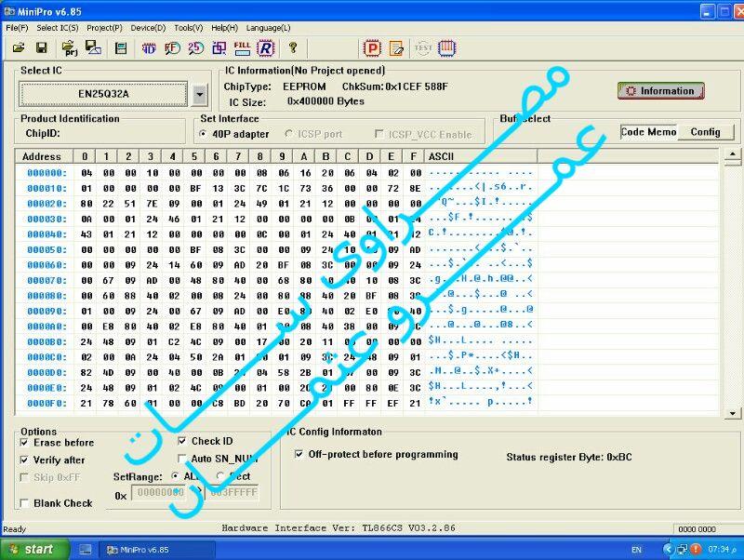Open the Device(D) menu
The image size is (744, 560).
pyautogui.click(x=148, y=28)
